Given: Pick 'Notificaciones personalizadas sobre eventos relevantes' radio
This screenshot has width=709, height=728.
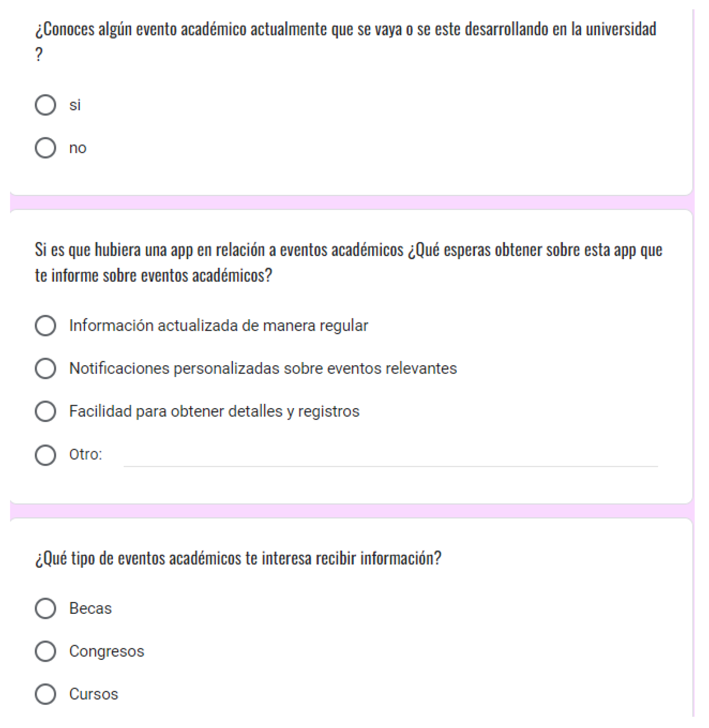Looking at the screenshot, I should pos(45,368).
